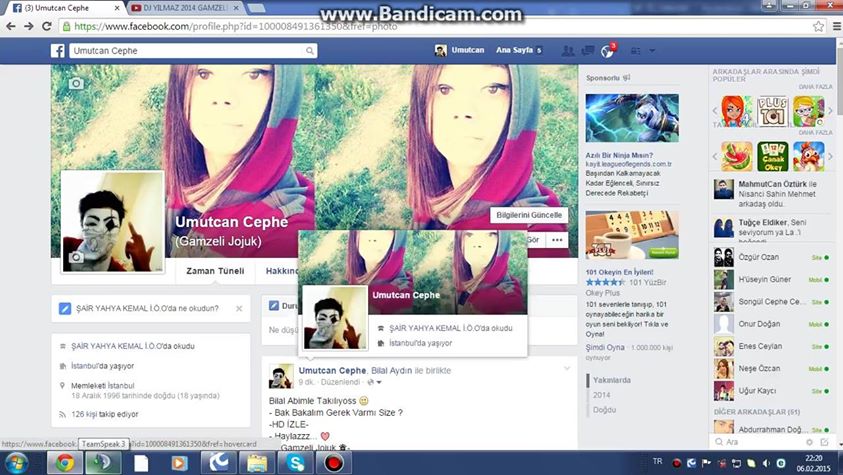Open chat with Özgür Ozan

point(771,257)
